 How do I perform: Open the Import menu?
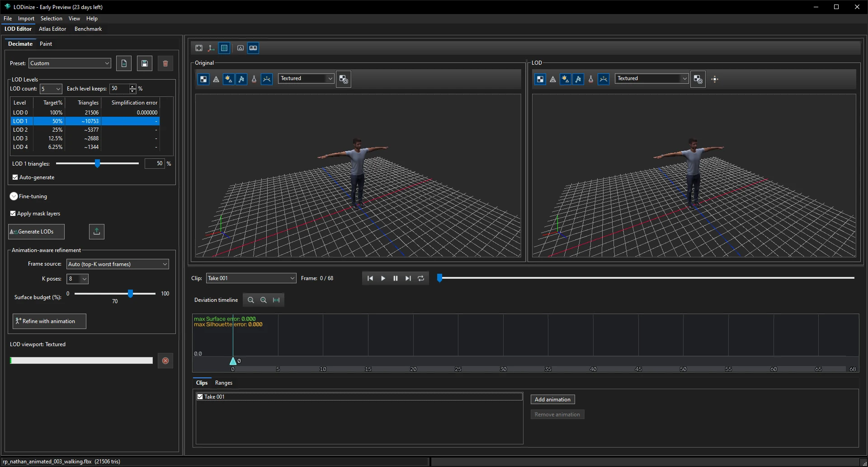tap(26, 19)
